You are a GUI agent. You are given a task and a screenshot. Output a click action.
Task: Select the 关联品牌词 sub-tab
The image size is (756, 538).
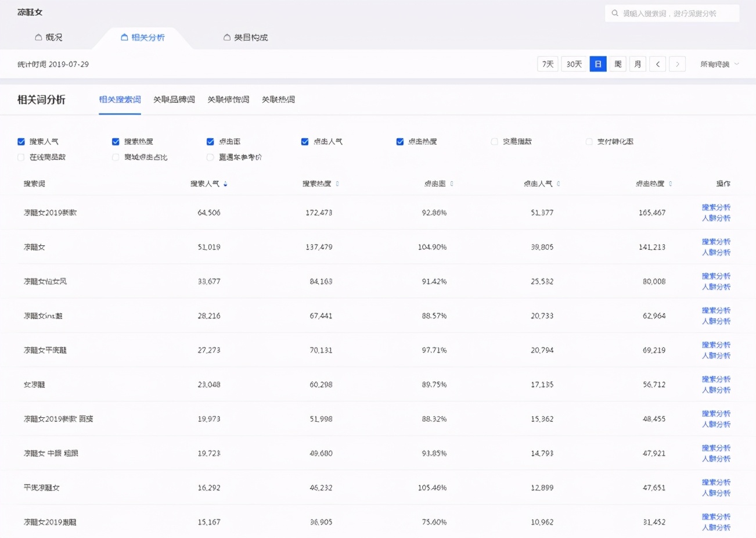(x=174, y=99)
